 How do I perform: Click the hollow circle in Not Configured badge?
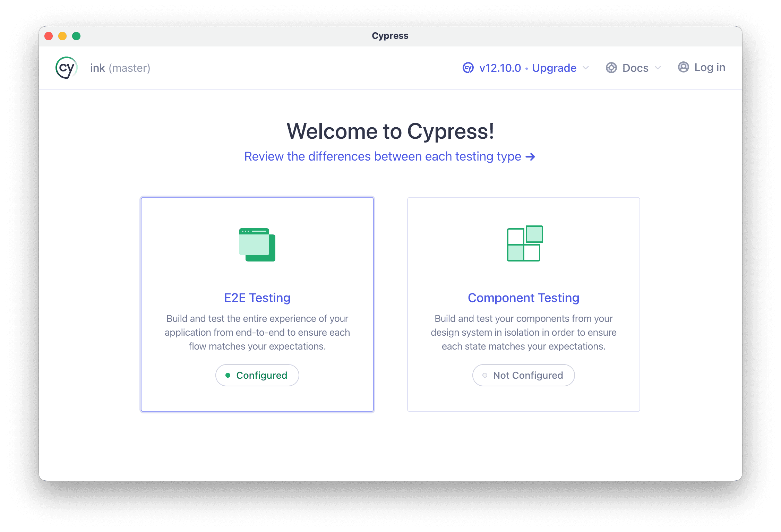pyautogui.click(x=485, y=375)
